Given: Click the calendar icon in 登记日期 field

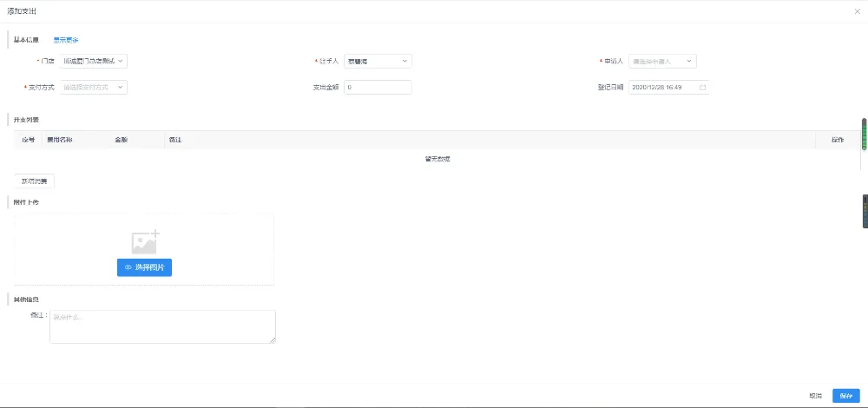Looking at the screenshot, I should [x=702, y=87].
